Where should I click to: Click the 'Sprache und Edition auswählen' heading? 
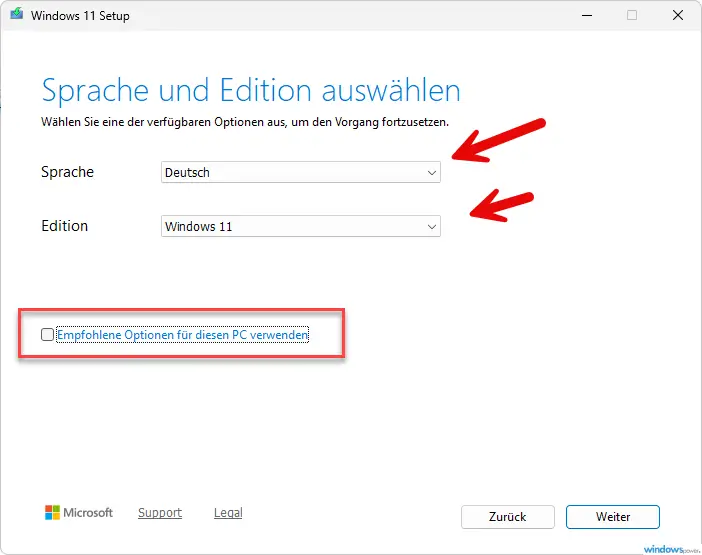(x=250, y=91)
